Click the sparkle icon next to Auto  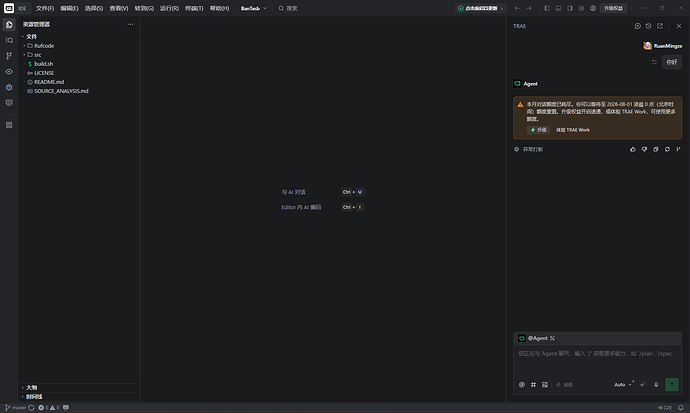[x=642, y=385]
